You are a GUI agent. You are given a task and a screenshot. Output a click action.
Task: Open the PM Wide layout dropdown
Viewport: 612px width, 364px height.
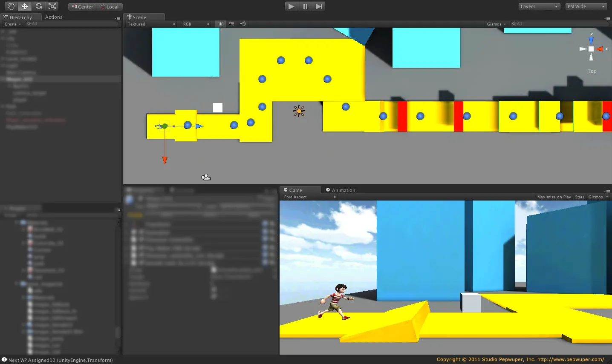pyautogui.click(x=586, y=6)
